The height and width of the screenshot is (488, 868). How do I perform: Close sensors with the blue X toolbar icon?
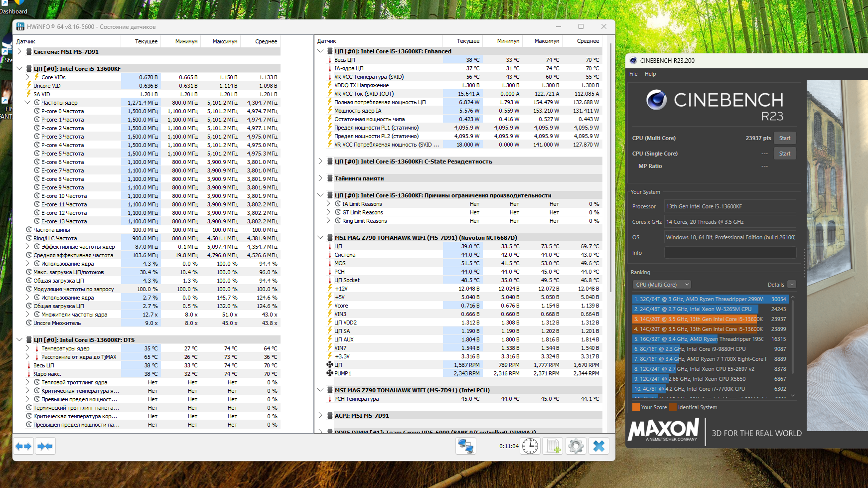click(599, 446)
